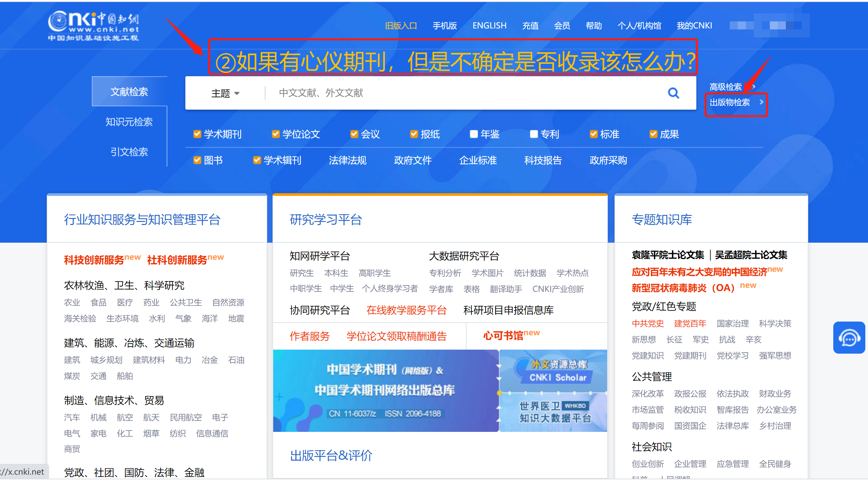Image resolution: width=868 pixels, height=480 pixels.
Task: Open 应对百年未有之大变局的中国经济 link
Action: coord(700,272)
